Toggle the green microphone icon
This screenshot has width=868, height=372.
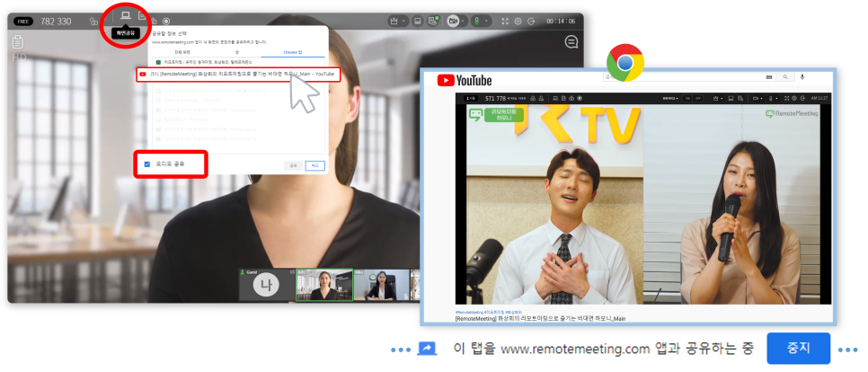pos(476,21)
